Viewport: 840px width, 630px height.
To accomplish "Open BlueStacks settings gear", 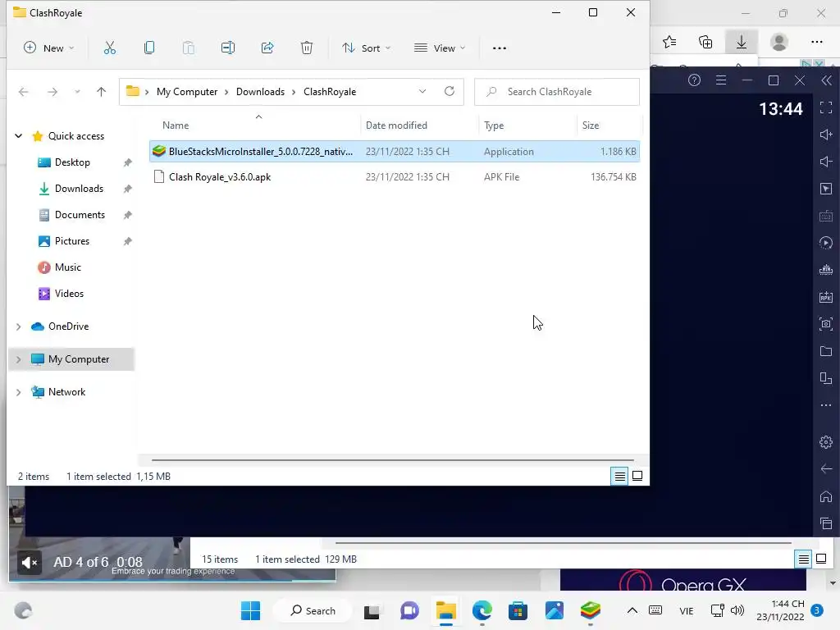I will tap(826, 442).
